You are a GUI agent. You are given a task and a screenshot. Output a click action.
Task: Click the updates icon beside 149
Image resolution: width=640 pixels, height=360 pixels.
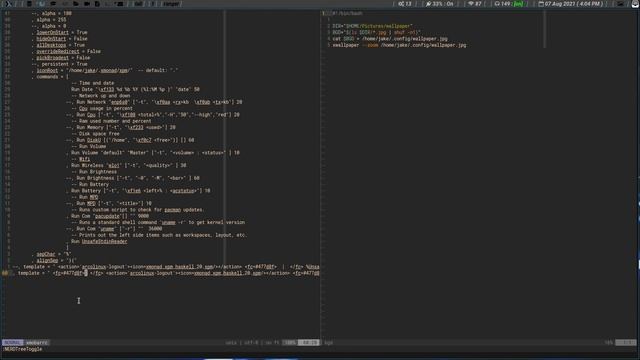click(x=497, y=4)
